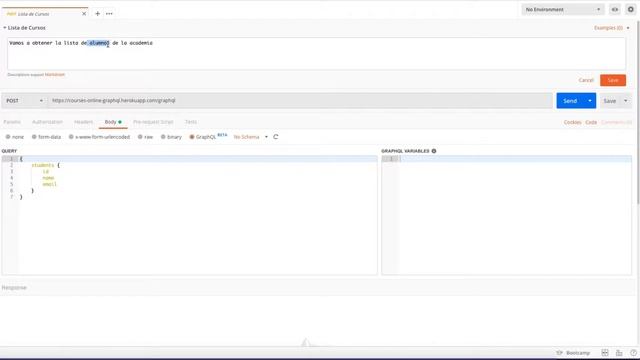Open the No Environment dropdown

click(562, 9)
